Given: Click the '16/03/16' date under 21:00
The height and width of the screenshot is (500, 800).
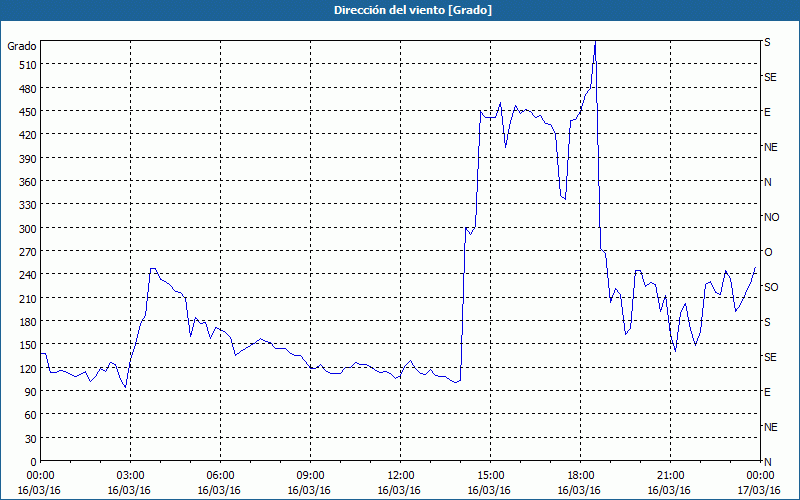Looking at the screenshot, I should (669, 490).
